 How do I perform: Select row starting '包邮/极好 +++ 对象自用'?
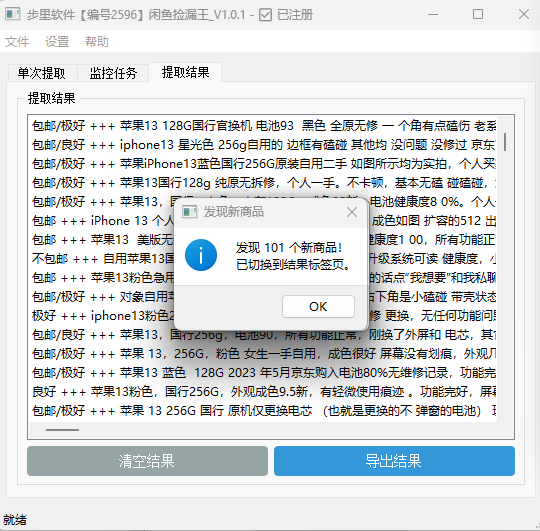pos(264,296)
